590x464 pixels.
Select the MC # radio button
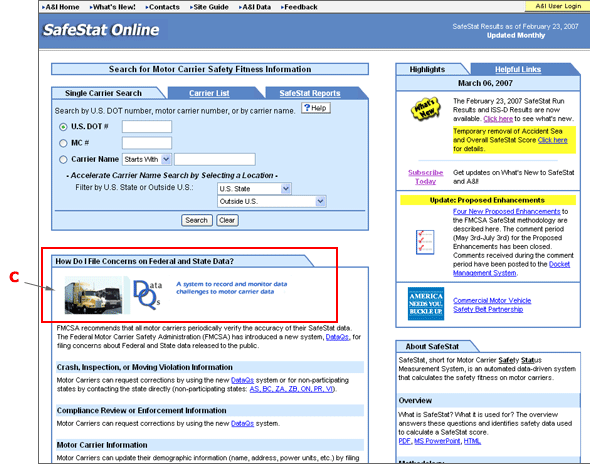pyautogui.click(x=63, y=143)
